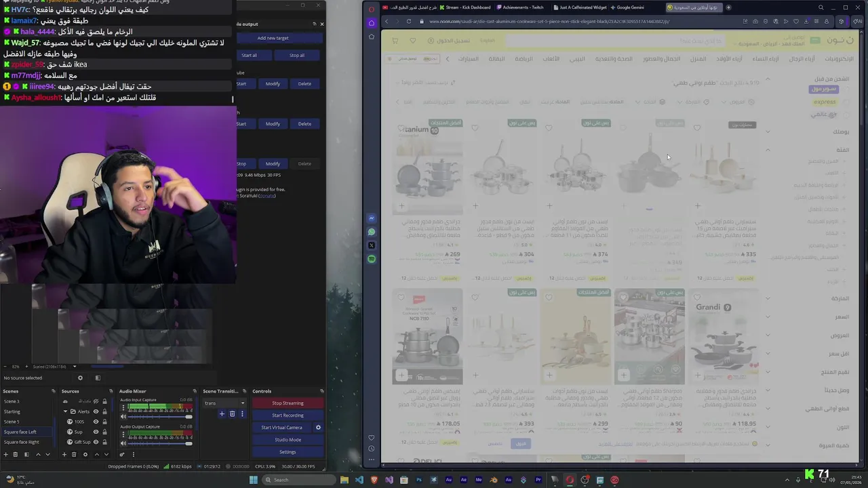Open virtual camera settings gear
868x488 pixels.
coord(318,428)
